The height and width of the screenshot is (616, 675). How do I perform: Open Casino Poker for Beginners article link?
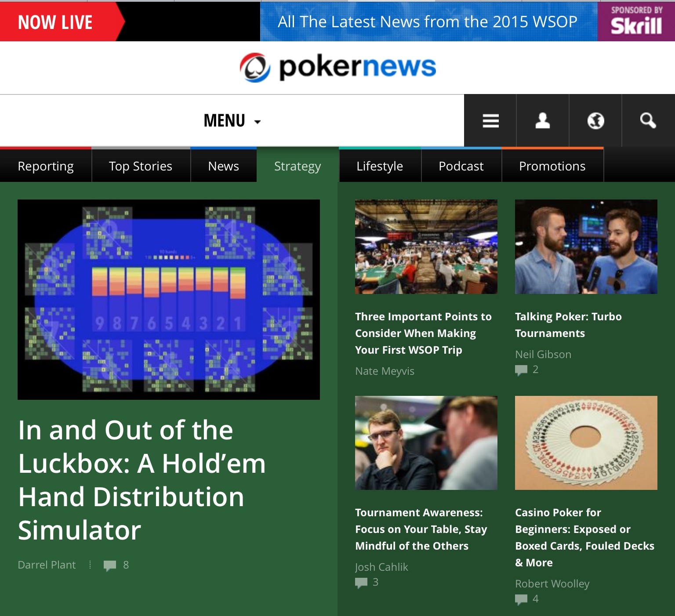[x=584, y=537]
